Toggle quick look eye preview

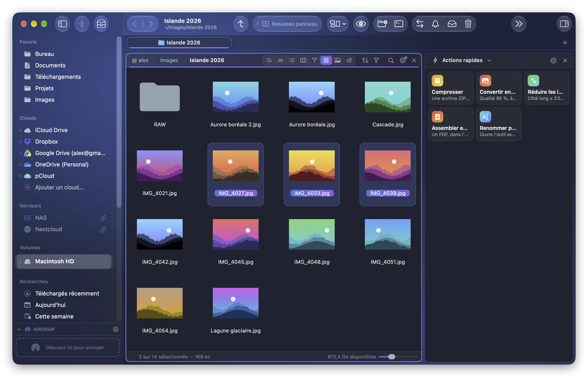361,24
